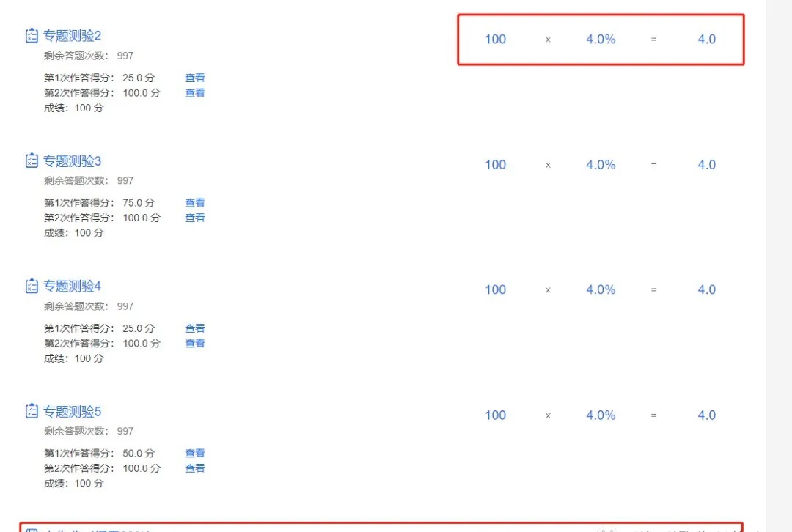The width and height of the screenshot is (792, 532).
Task: Click the 专题测验5 quiz clipboard icon
Action: pyautogui.click(x=32, y=411)
